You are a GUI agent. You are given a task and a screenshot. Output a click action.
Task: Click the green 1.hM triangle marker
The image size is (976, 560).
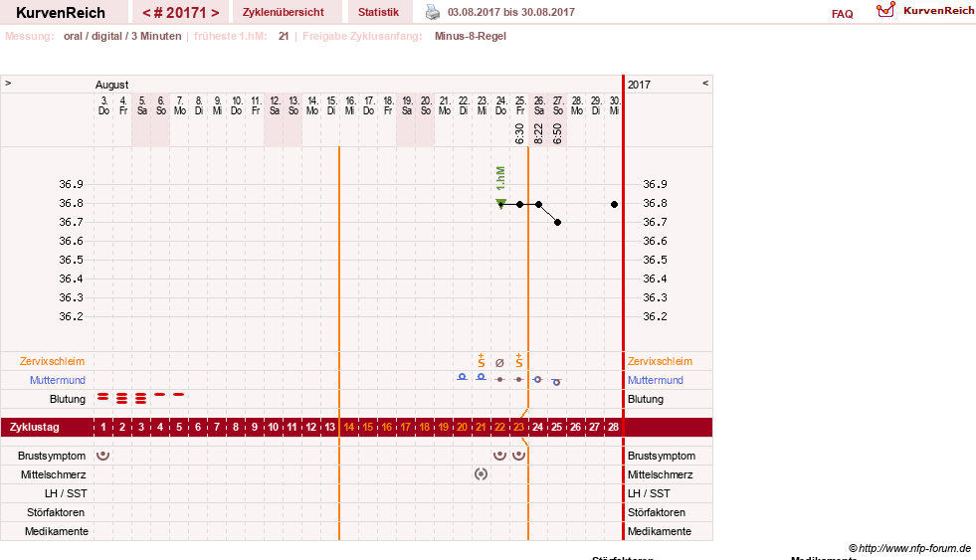tap(500, 204)
